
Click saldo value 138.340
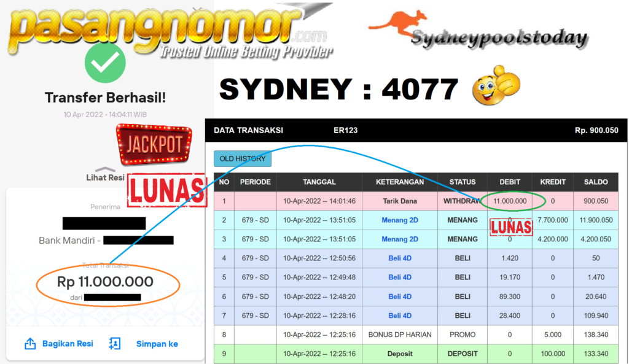point(596,335)
